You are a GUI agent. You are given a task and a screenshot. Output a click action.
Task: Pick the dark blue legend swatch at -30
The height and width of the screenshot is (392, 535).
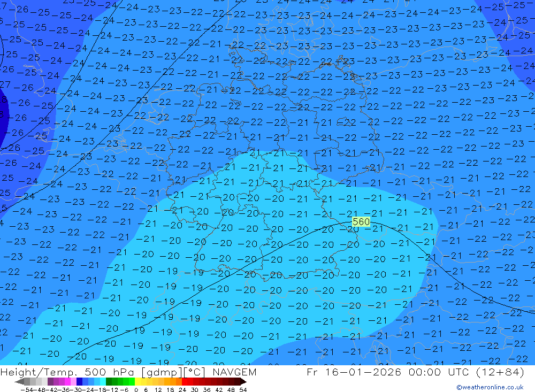click(80, 382)
